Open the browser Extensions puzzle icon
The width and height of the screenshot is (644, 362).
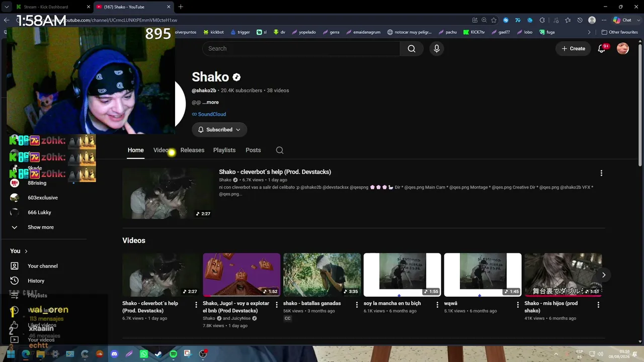[x=542, y=20]
